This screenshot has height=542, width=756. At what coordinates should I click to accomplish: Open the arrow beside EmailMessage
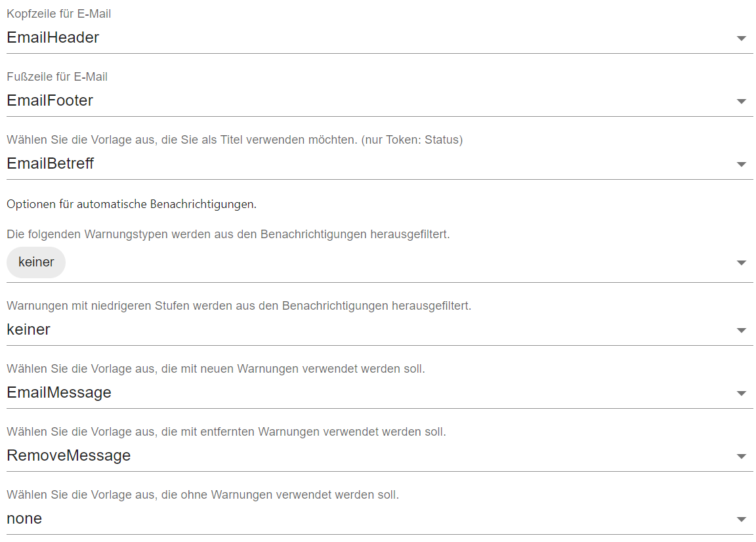742,394
